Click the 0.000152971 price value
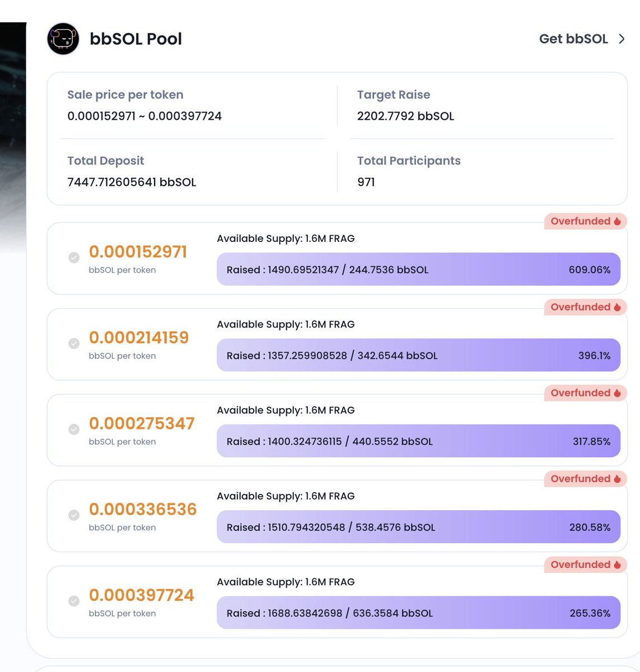 pyautogui.click(x=138, y=252)
